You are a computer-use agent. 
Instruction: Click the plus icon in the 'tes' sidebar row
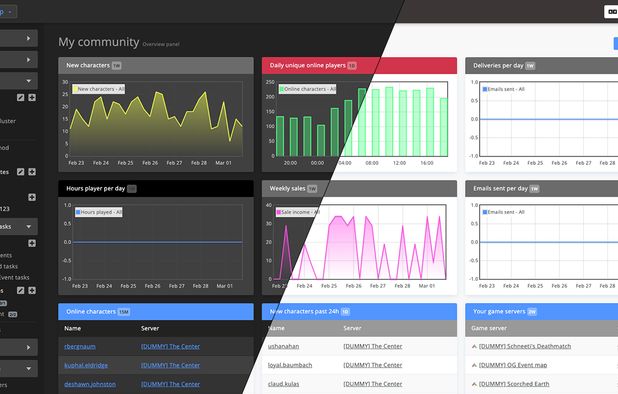point(32,172)
